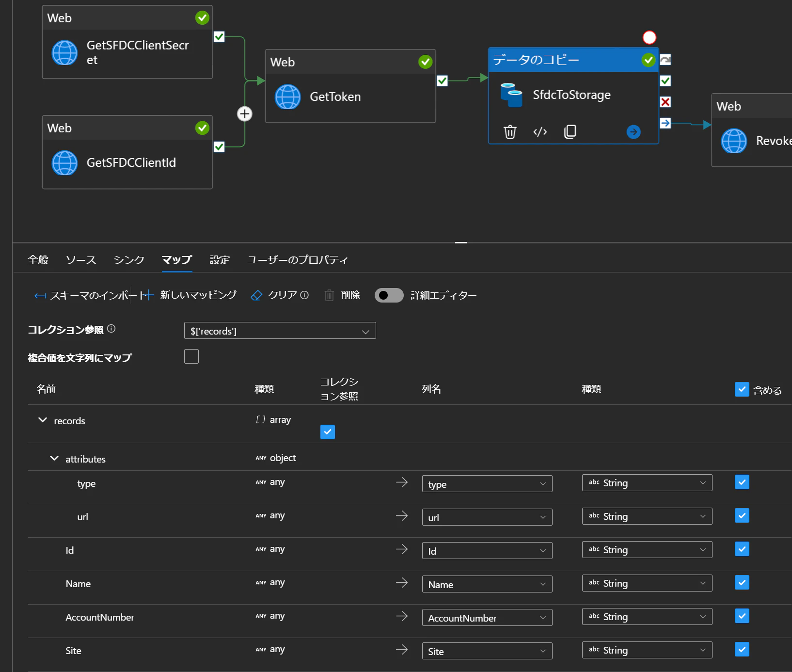Clone the SfdcToStorage activity with copy icon
The image size is (792, 672).
point(570,132)
